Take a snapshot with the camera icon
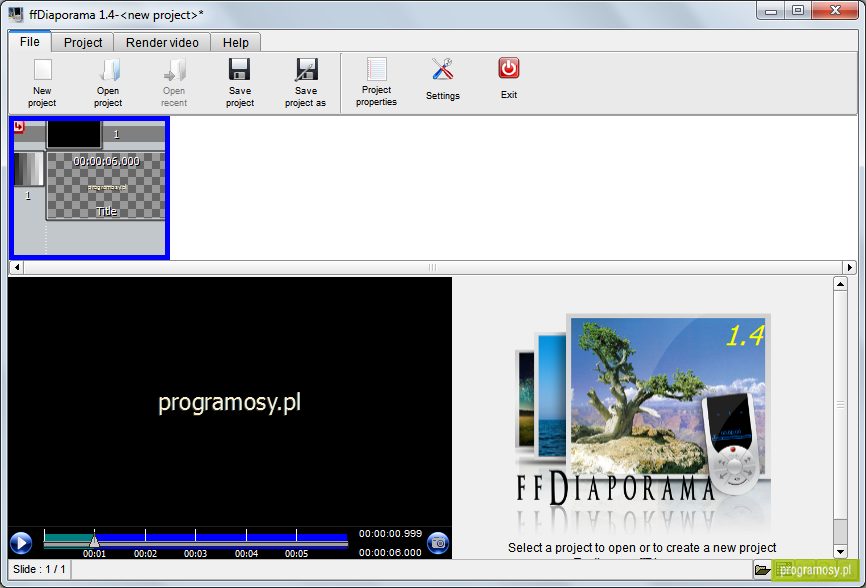The width and height of the screenshot is (866, 588). (439, 543)
